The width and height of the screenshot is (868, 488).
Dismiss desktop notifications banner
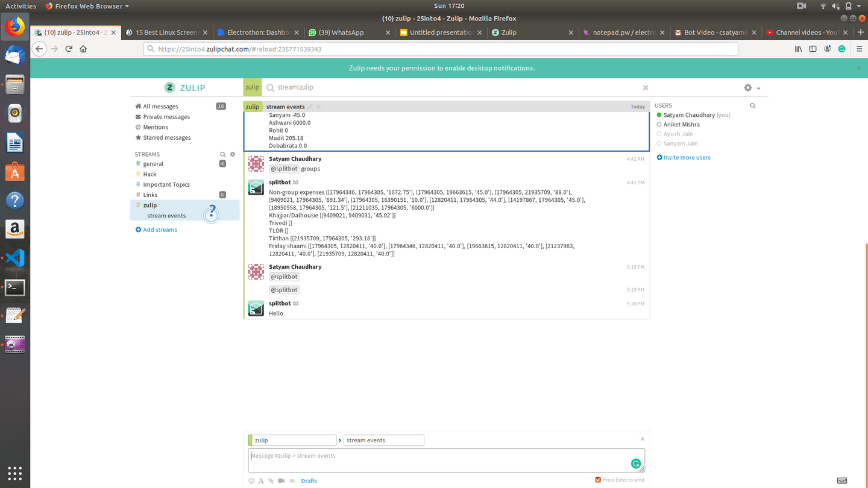pyautogui.click(x=859, y=68)
